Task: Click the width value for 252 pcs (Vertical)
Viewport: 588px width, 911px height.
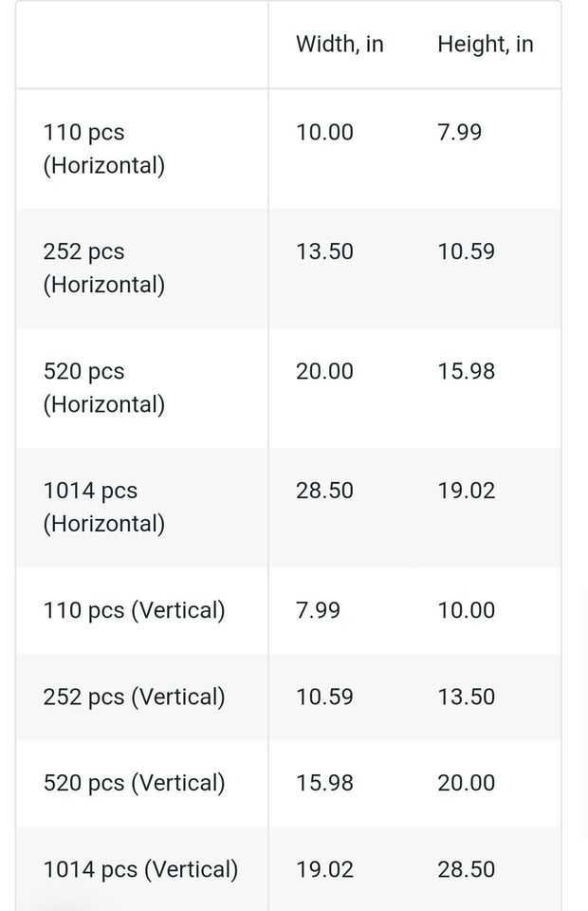Action: (x=324, y=697)
